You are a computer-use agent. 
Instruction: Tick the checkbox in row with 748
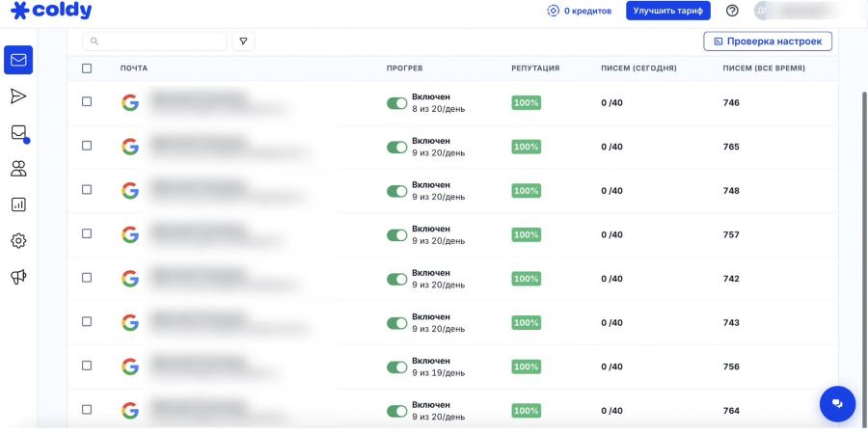(x=87, y=189)
